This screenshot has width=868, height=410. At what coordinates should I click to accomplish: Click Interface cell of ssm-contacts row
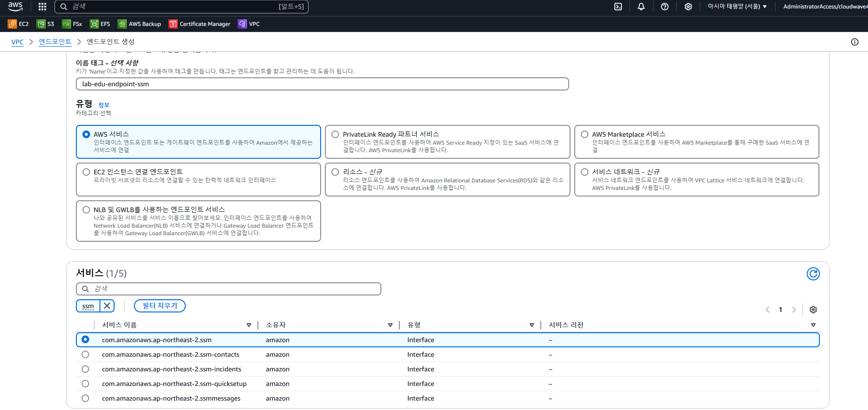click(x=421, y=354)
